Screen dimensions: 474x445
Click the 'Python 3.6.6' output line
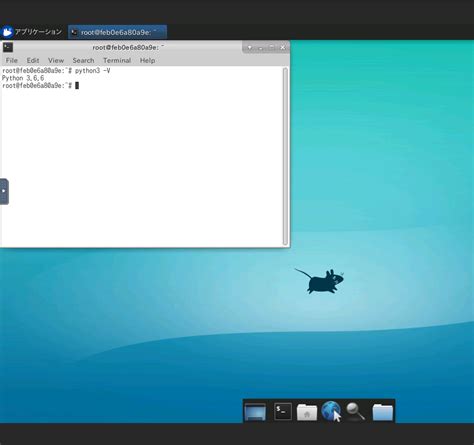tap(23, 78)
